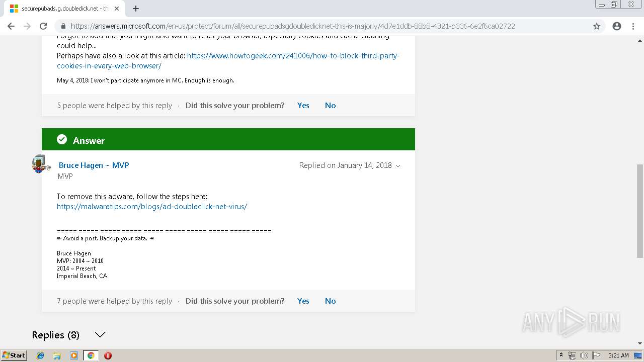
Task: Show hidden system tray icons
Action: coord(561,355)
